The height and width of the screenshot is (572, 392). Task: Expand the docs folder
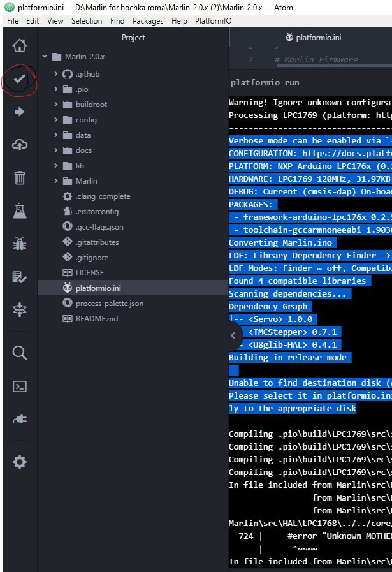click(56, 150)
